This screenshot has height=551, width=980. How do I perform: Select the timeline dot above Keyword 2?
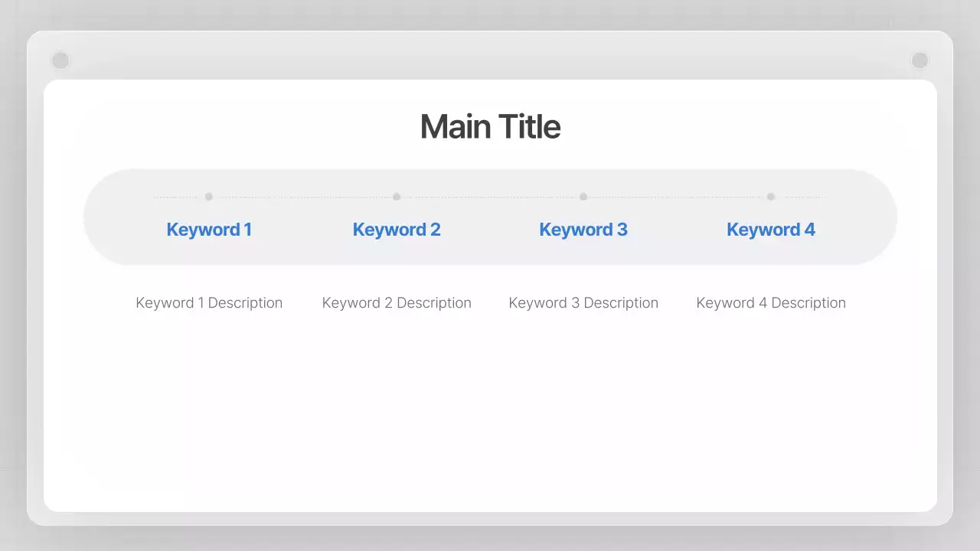tap(397, 197)
